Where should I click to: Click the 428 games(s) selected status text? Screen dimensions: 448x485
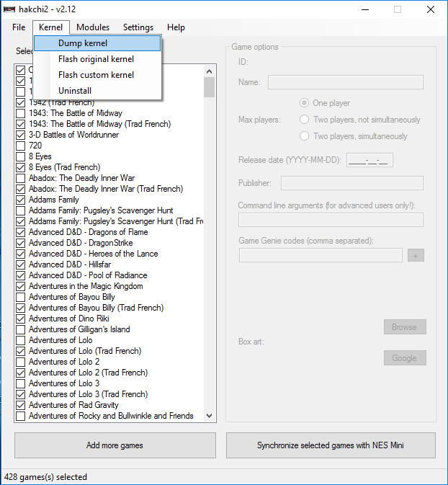pyautogui.click(x=45, y=477)
